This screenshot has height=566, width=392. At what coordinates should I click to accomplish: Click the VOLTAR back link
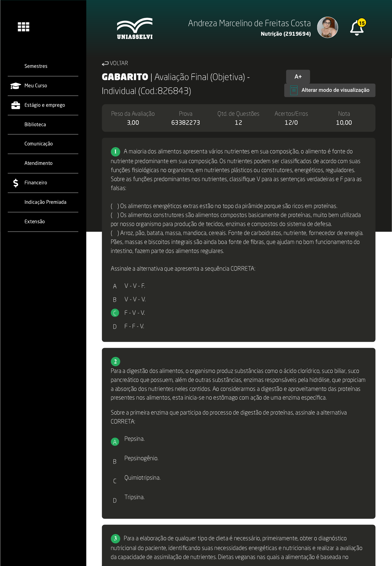[x=115, y=63]
